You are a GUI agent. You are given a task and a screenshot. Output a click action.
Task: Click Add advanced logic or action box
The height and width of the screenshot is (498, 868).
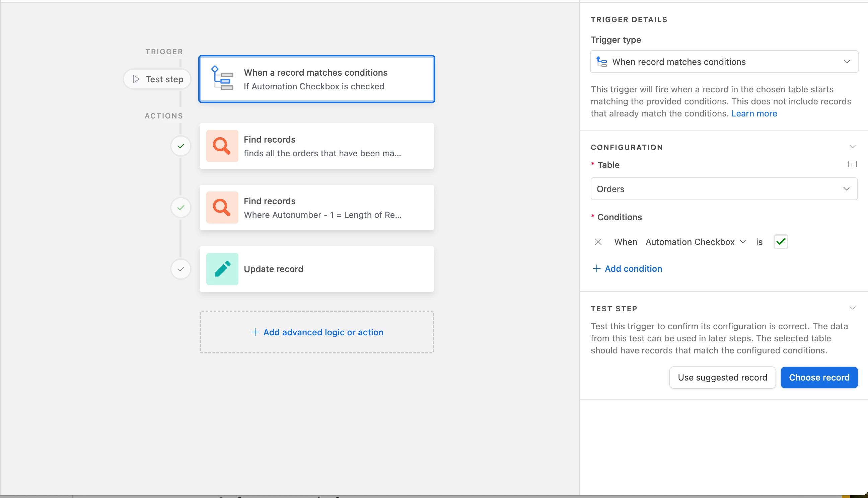[317, 332]
